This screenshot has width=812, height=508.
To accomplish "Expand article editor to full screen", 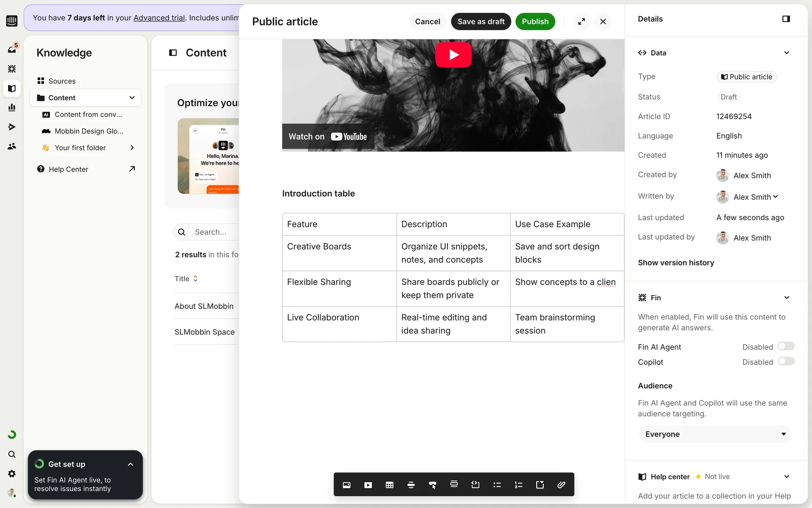I will (x=582, y=22).
